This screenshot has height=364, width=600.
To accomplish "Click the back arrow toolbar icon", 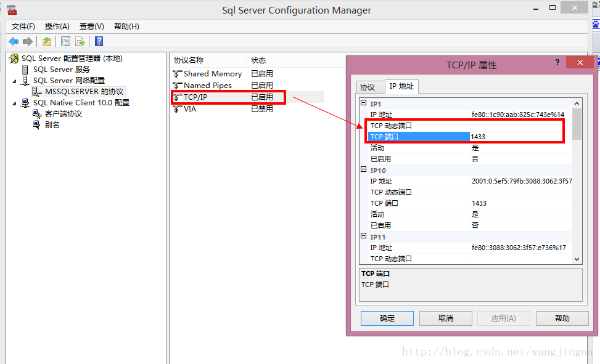I will [14, 42].
